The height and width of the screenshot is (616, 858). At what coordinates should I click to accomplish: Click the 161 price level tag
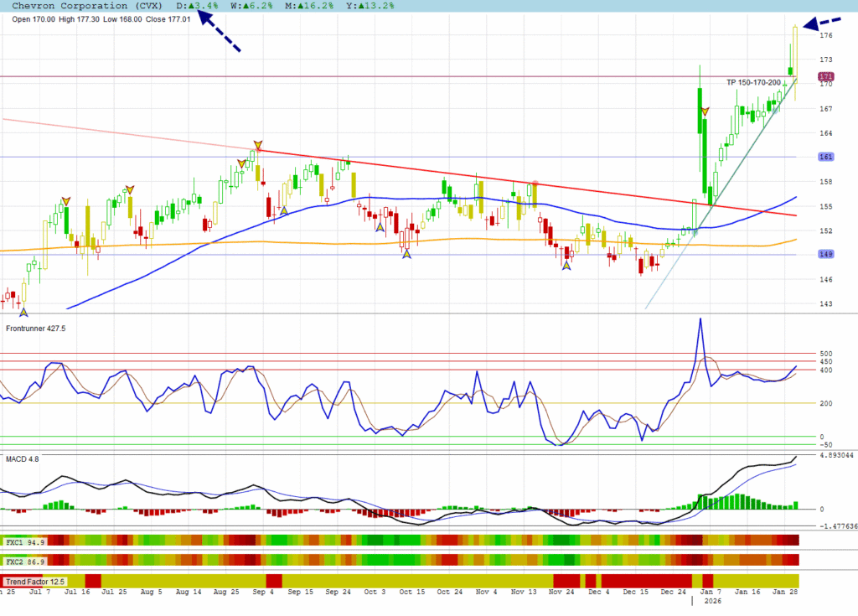click(824, 157)
